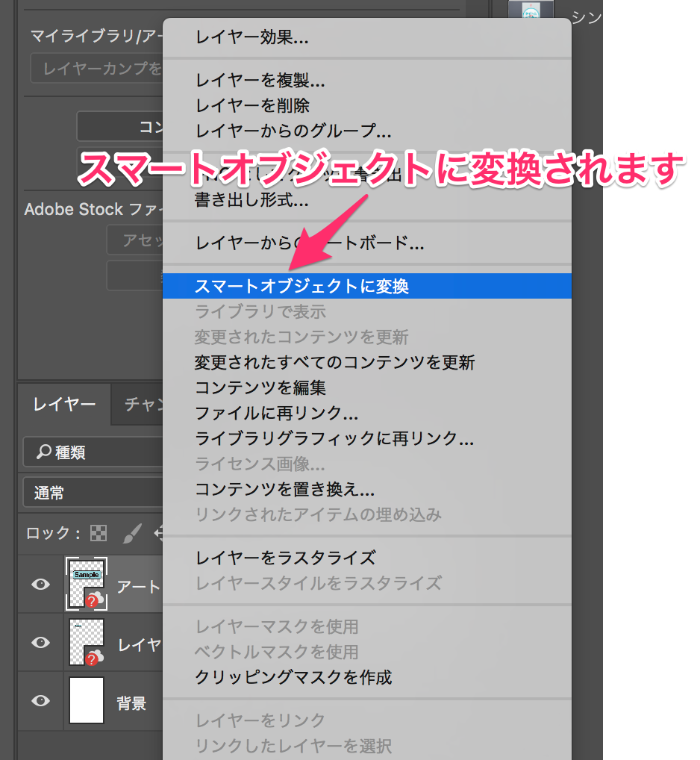Choose スマートオブジェクトに変換 highlighted item
The height and width of the screenshot is (760, 700).
point(366,286)
